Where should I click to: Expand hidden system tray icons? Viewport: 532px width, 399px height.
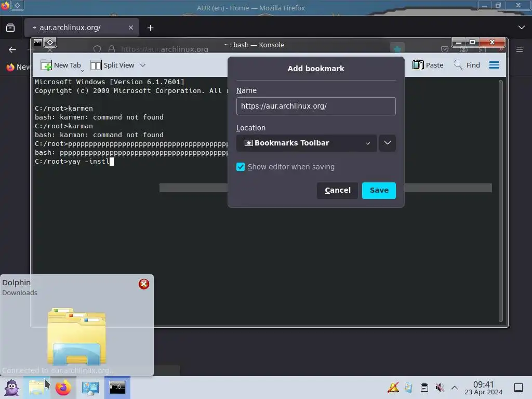tap(455, 388)
